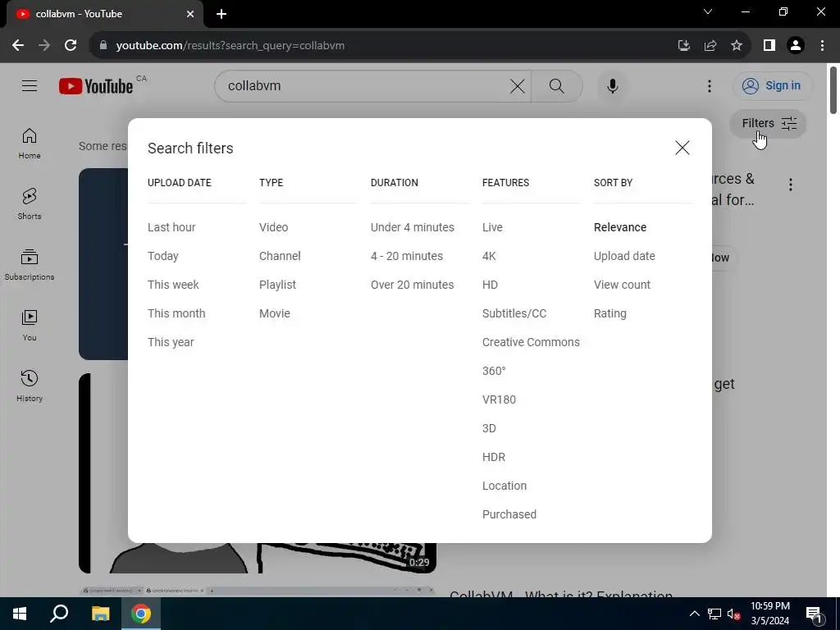Filter by Last hour
This screenshot has width=840, height=630.
[171, 227]
